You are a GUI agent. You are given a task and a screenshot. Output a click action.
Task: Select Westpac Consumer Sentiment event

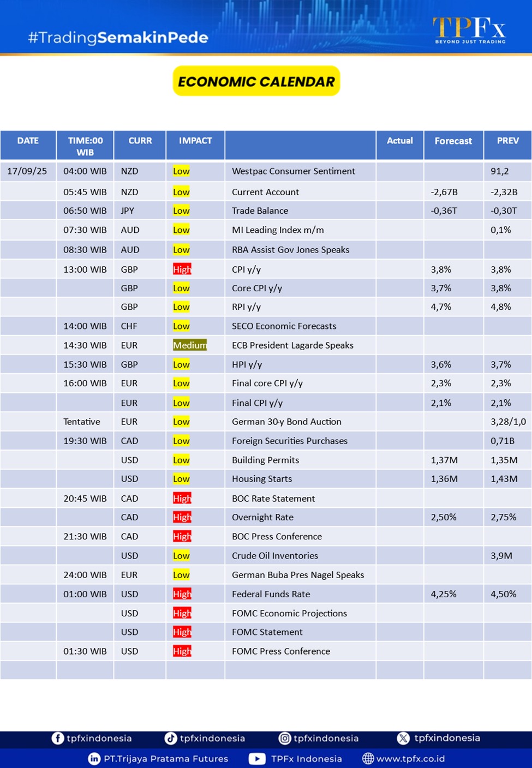pyautogui.click(x=294, y=171)
